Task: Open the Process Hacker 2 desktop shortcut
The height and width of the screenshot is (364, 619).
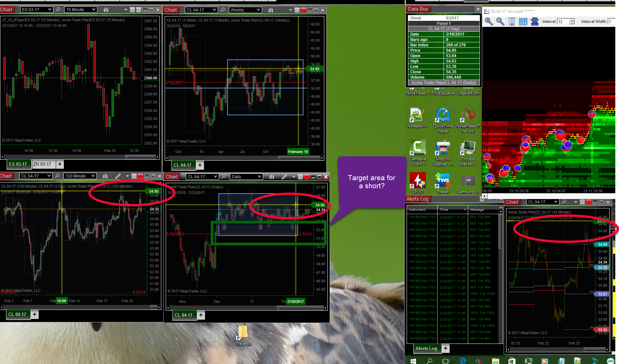Action: click(x=468, y=153)
